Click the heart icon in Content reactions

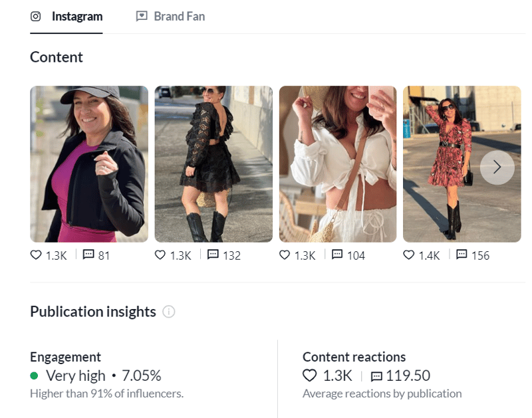pyautogui.click(x=309, y=375)
